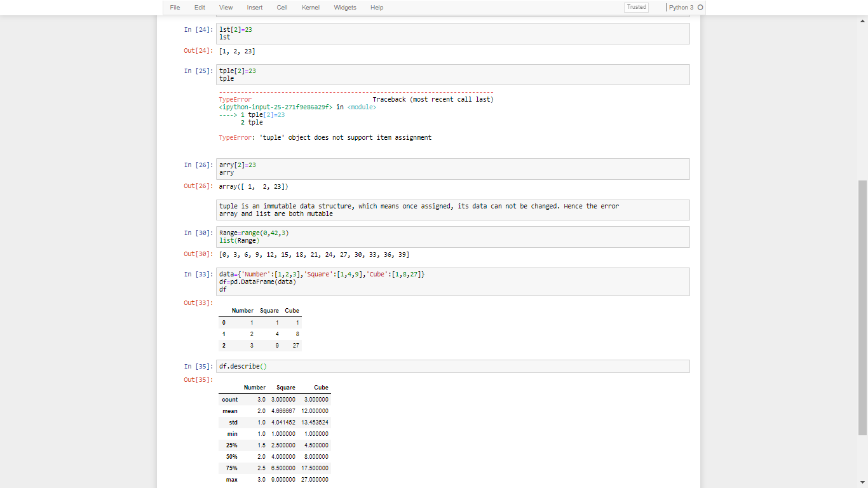The image size is (868, 488).
Task: Click the mean Square value 4.666667
Action: [x=283, y=411]
